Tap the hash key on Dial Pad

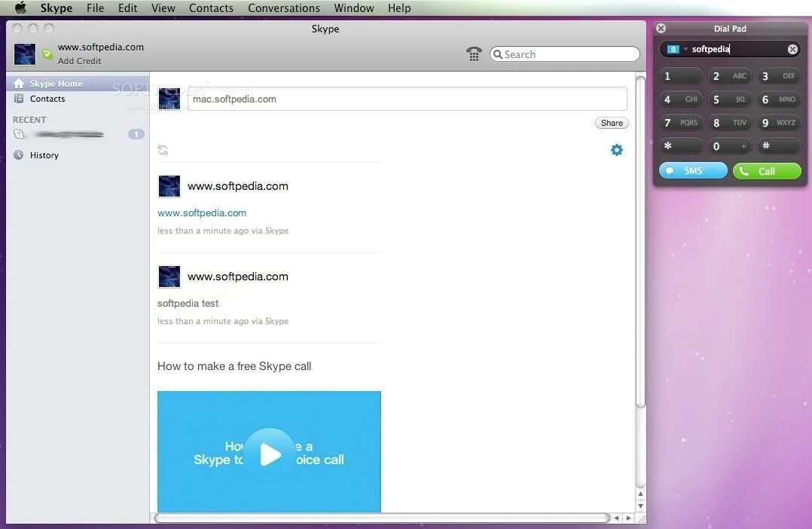coord(779,146)
